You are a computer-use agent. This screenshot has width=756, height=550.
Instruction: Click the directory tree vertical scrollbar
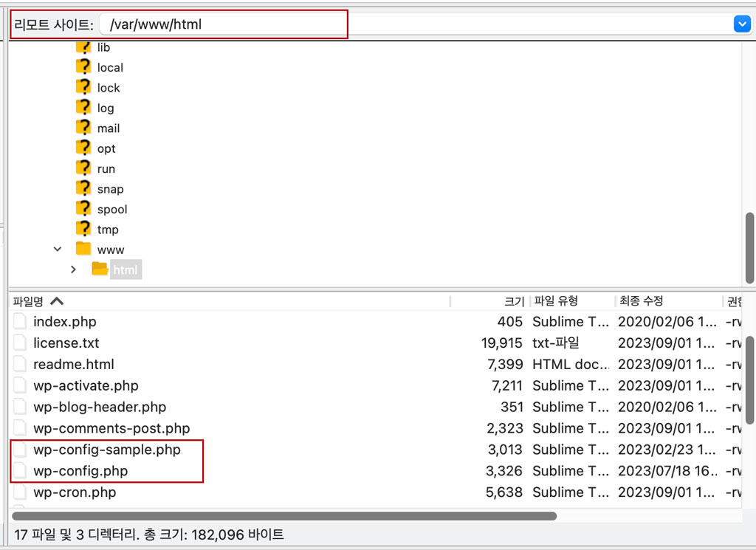(750, 248)
